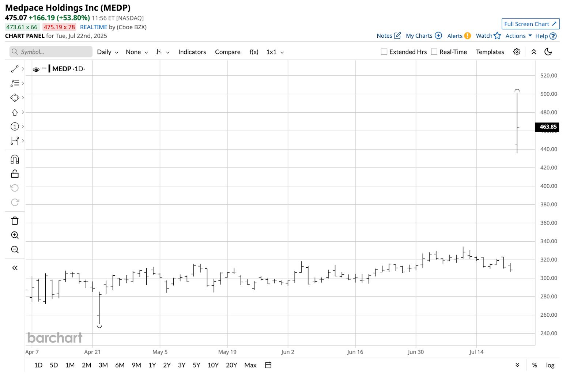Image resolution: width=585 pixels, height=392 pixels.
Task: Open the None dropdown
Action: pos(137,52)
